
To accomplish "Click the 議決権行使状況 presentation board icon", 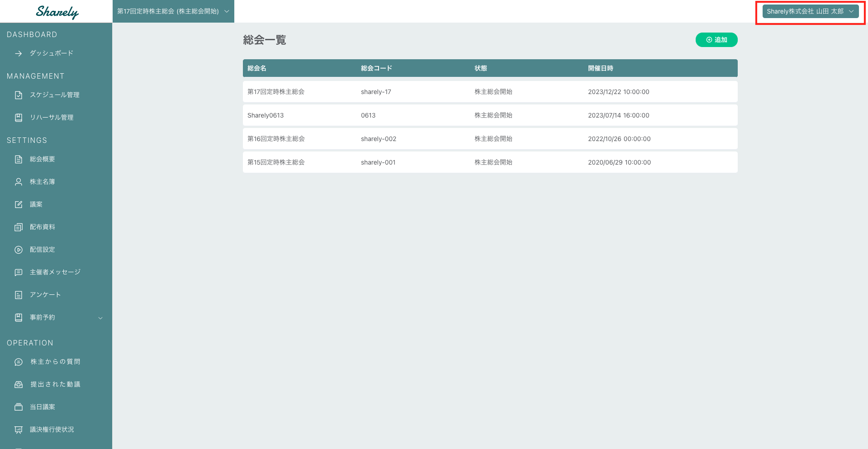I will pyautogui.click(x=19, y=430).
